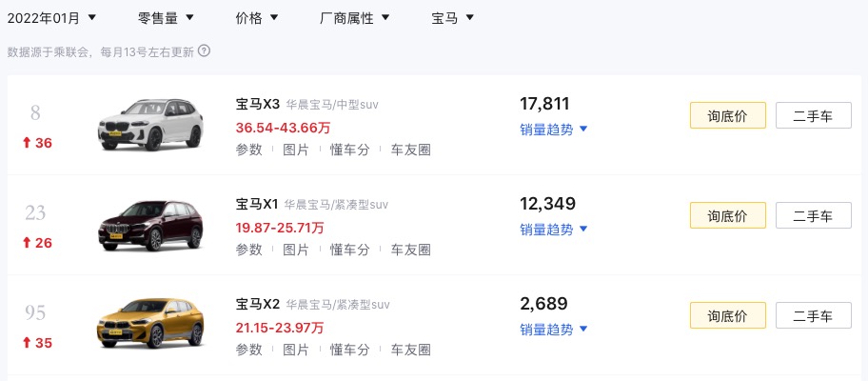Expand the 零售量 filter dropdown
868x381 pixels.
166,18
